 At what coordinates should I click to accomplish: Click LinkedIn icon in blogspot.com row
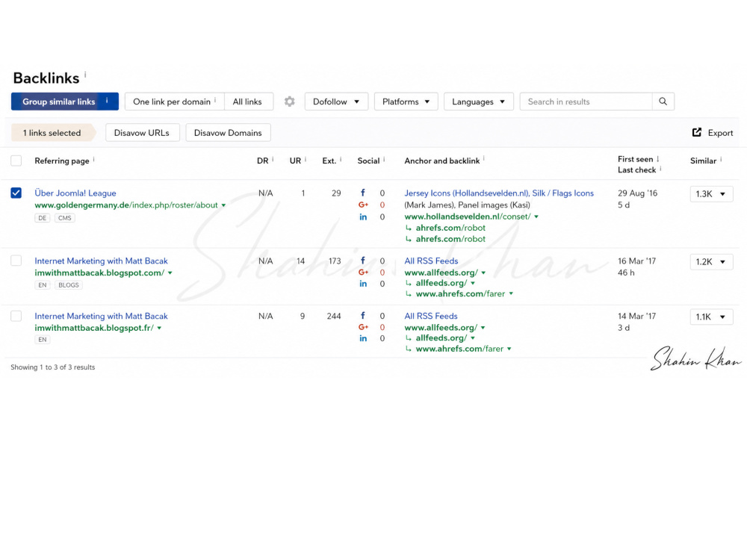363,284
